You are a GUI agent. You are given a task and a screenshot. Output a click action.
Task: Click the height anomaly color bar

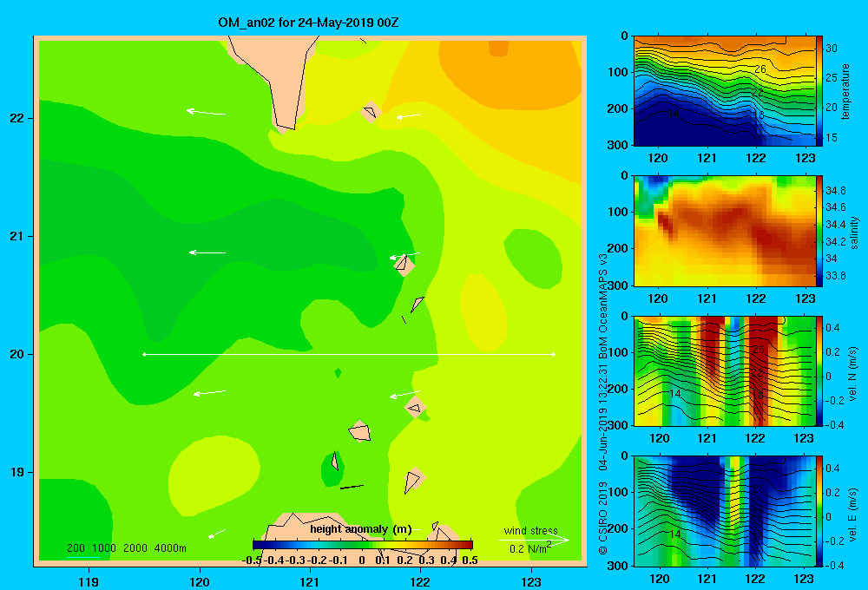click(363, 545)
